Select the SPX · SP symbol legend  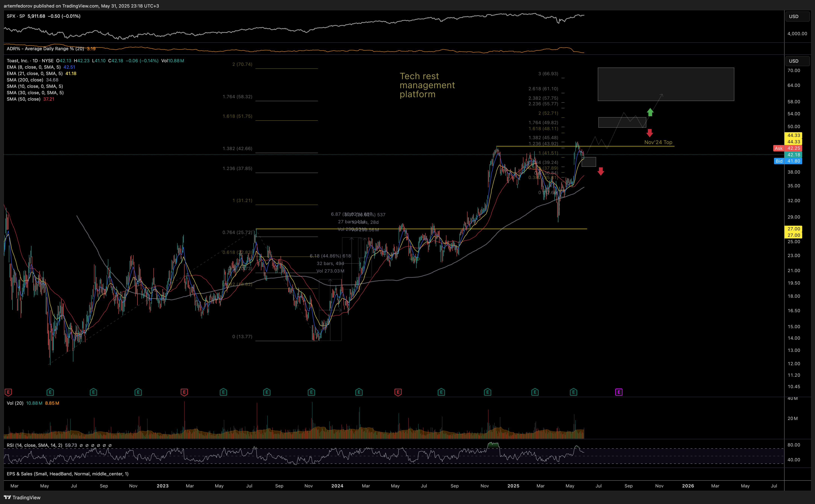coord(16,16)
